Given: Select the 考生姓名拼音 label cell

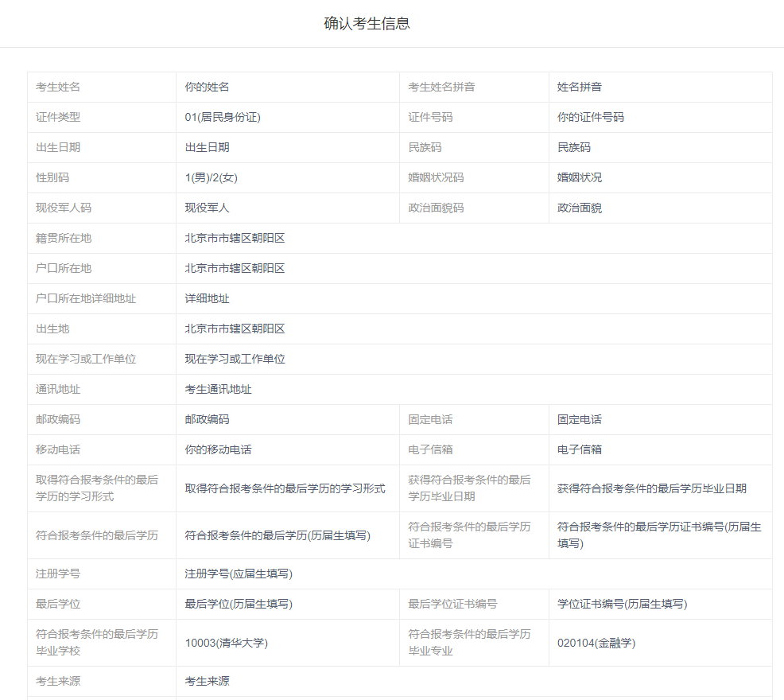Looking at the screenshot, I should 474,87.
